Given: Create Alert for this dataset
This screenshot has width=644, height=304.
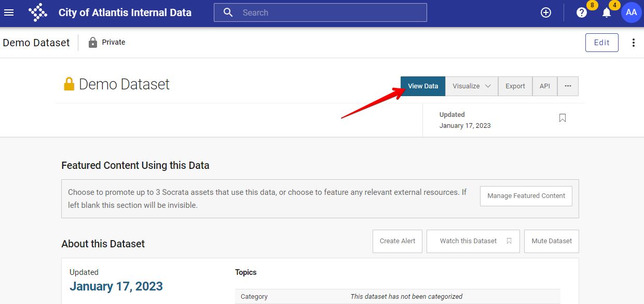Looking at the screenshot, I should [x=397, y=241].
